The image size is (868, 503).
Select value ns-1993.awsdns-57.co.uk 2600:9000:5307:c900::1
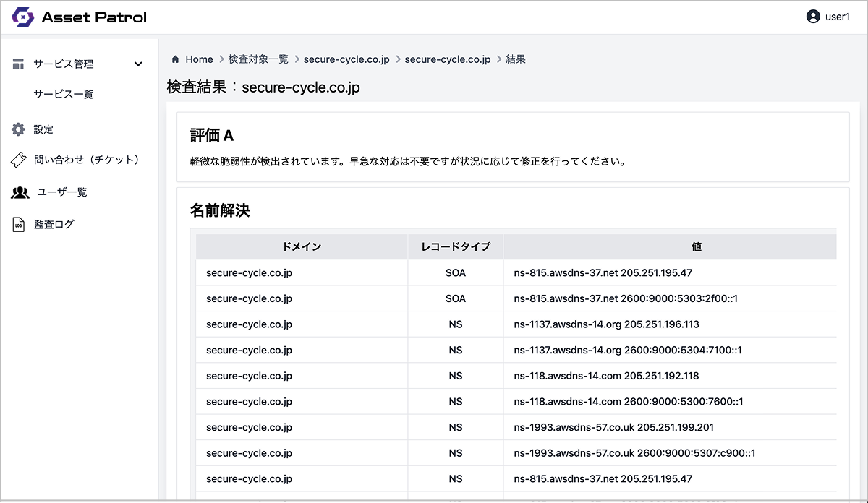pos(634,454)
